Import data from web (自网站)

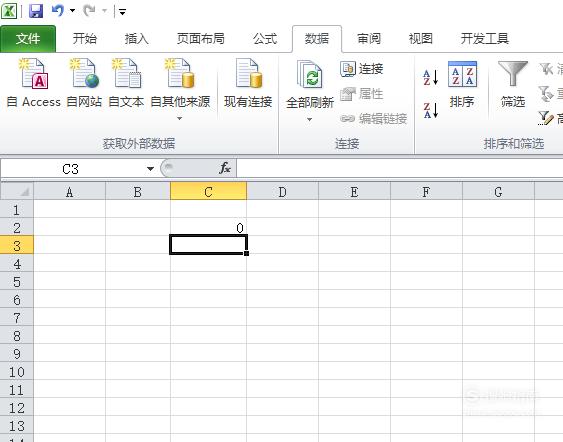tap(84, 83)
